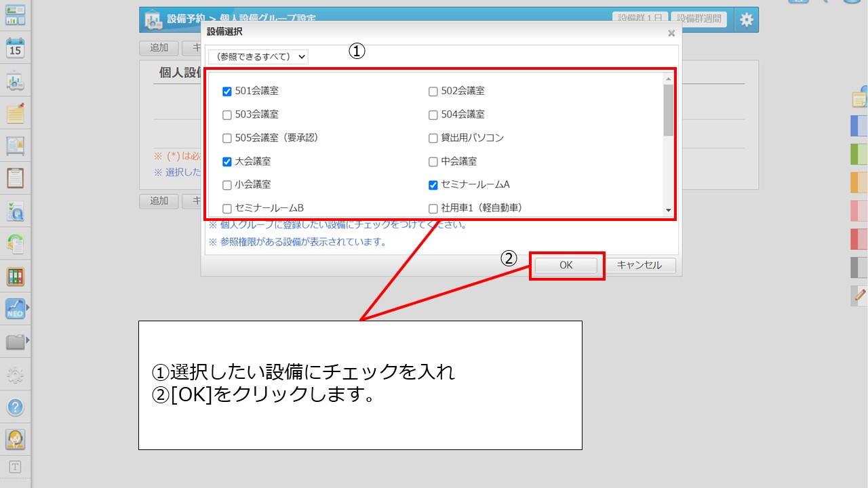Switch to 設備群1日 view
This screenshot has height=488, width=868.
(640, 19)
